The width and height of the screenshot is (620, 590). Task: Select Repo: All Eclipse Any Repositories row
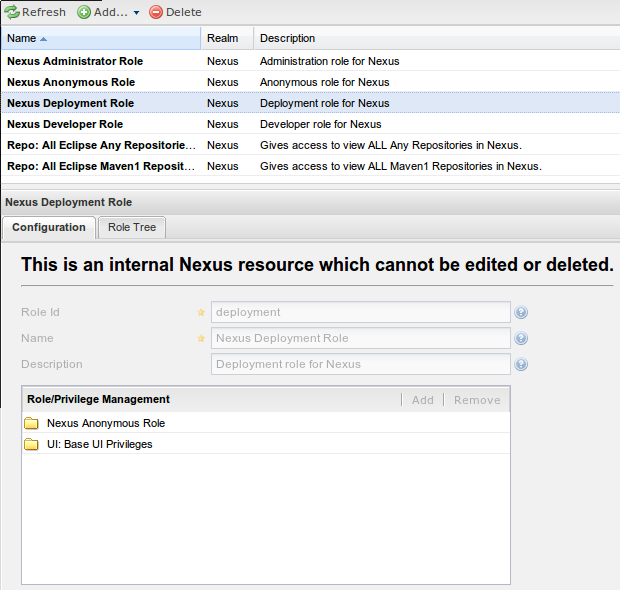click(x=310, y=145)
